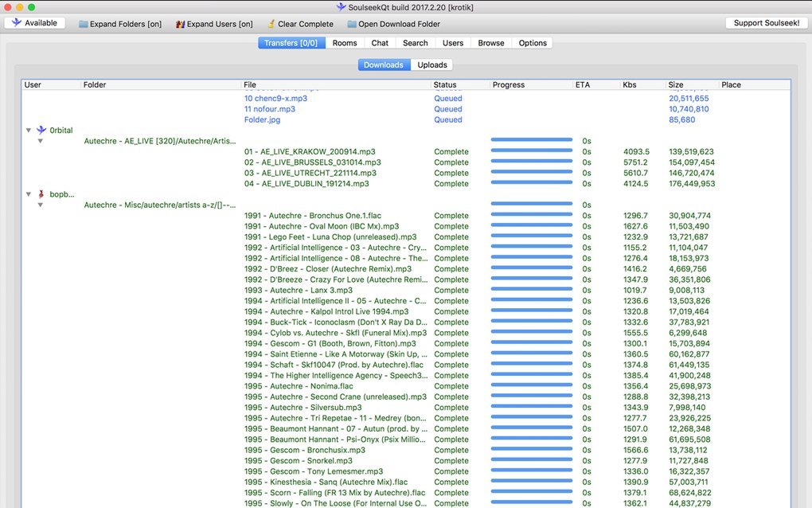Select Kinesthesia - Sanq (Autechre Mix).flac

(x=326, y=482)
